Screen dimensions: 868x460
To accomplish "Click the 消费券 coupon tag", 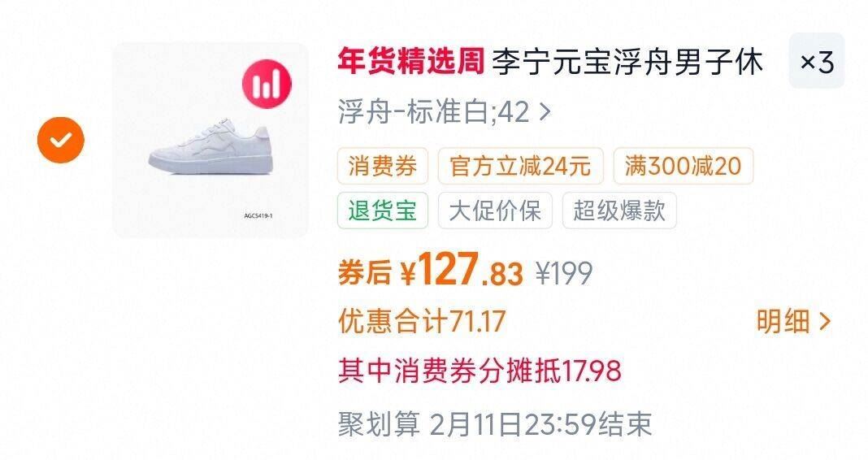I will [383, 166].
